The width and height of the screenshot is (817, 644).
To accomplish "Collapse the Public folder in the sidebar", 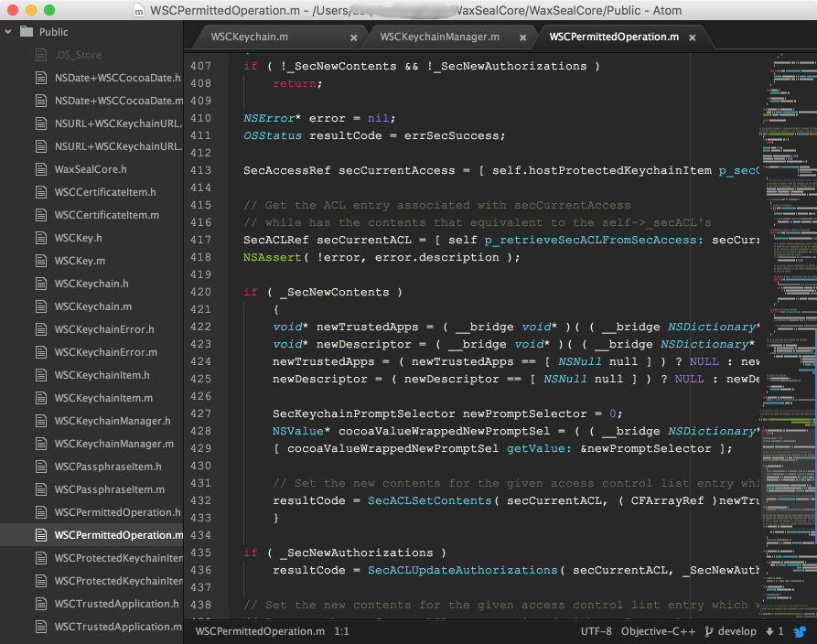I will [x=9, y=31].
